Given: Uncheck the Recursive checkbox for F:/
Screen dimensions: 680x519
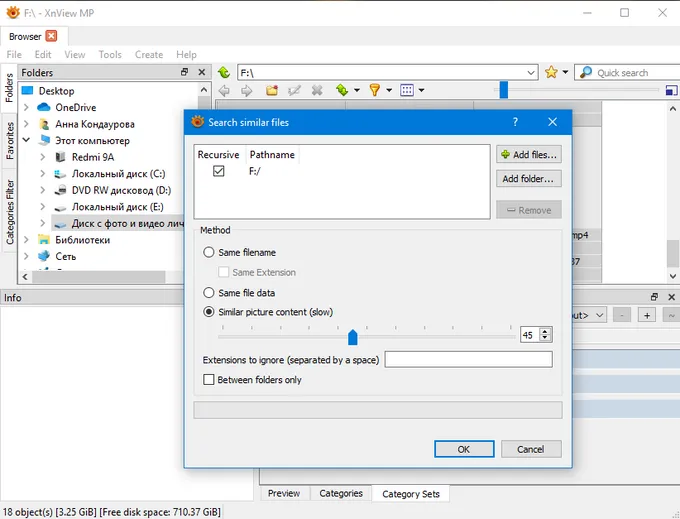Looking at the screenshot, I should pos(218,172).
